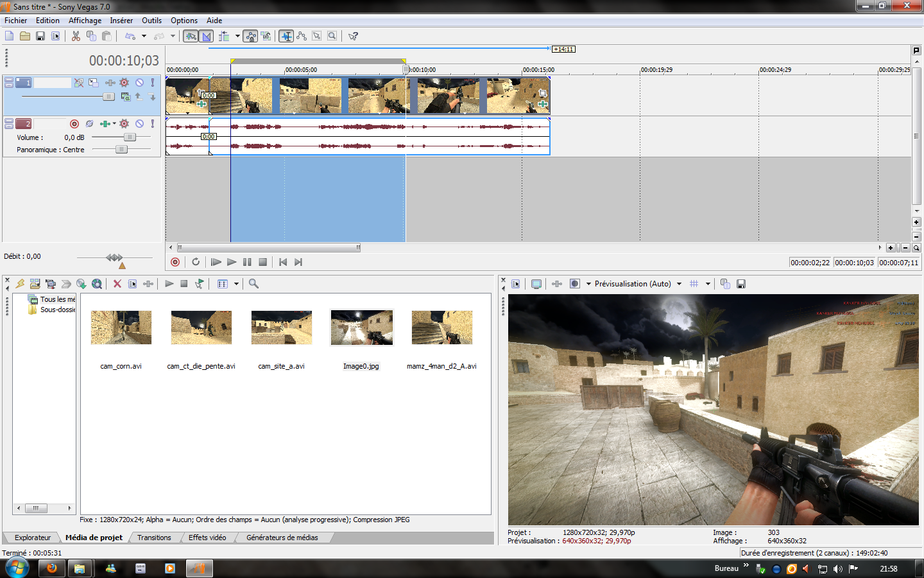Click the Record button in transport bar
Screen dimensions: 924x578
(175, 262)
